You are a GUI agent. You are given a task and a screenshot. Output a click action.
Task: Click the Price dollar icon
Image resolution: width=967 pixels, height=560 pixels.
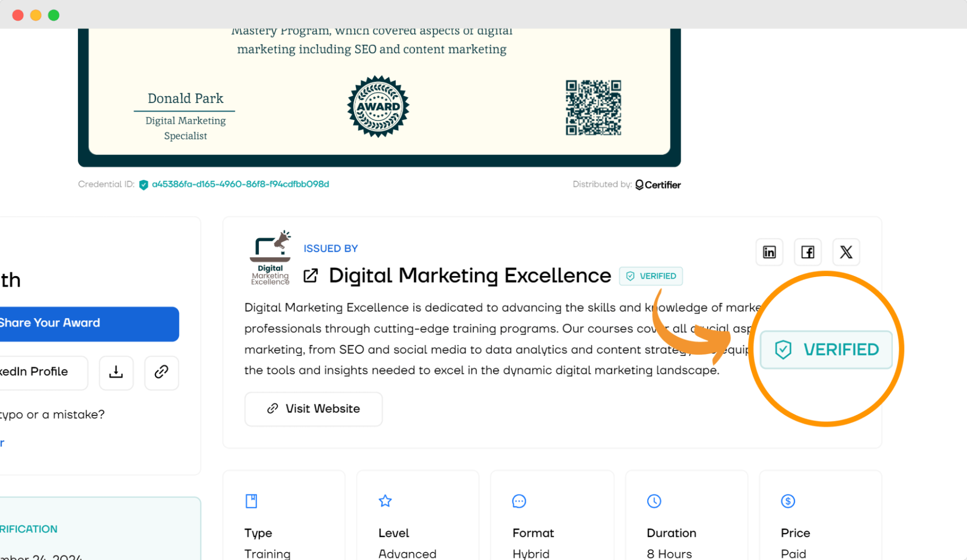788,501
